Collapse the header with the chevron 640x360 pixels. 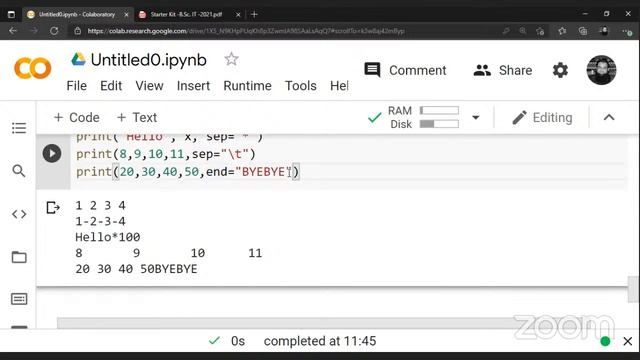pyautogui.click(x=609, y=118)
